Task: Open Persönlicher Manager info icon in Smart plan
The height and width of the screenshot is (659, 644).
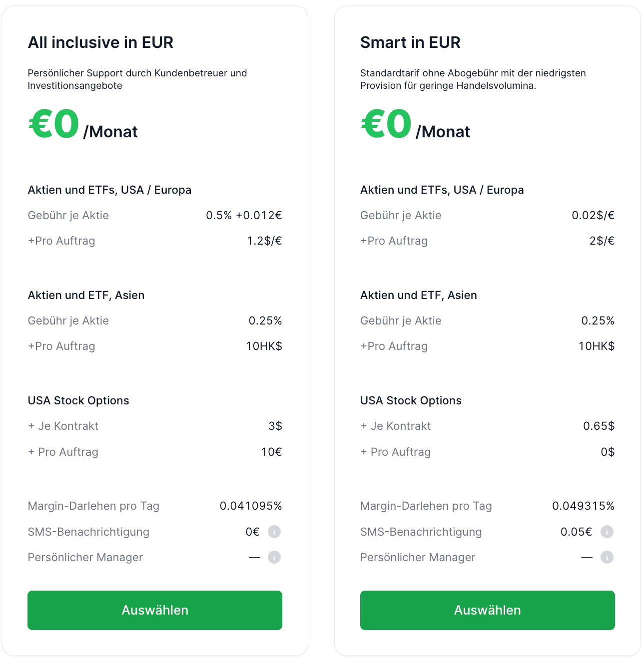Action: [x=607, y=557]
